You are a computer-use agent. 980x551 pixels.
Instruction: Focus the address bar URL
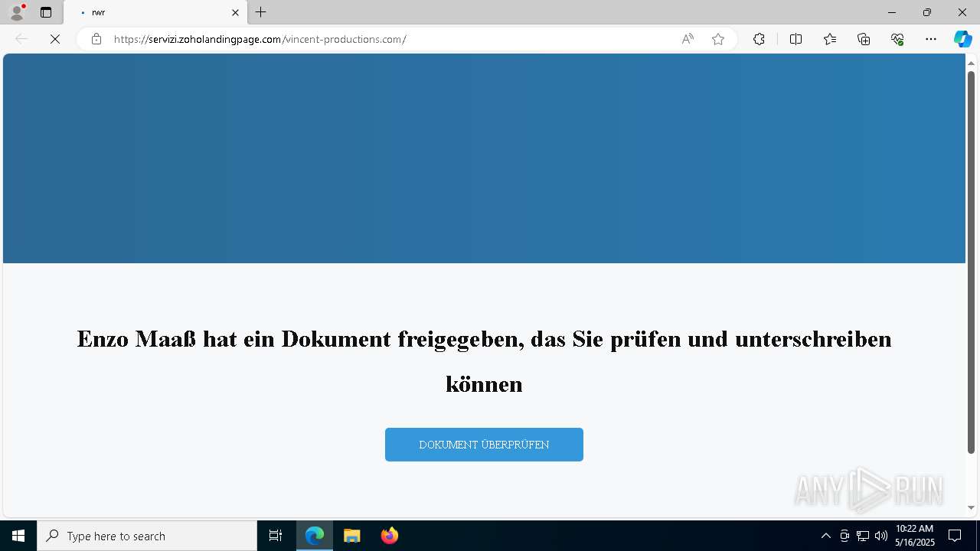point(260,39)
